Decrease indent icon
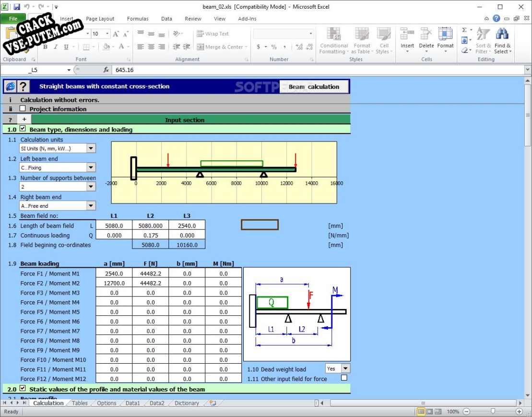The image size is (532, 417). pos(177,47)
